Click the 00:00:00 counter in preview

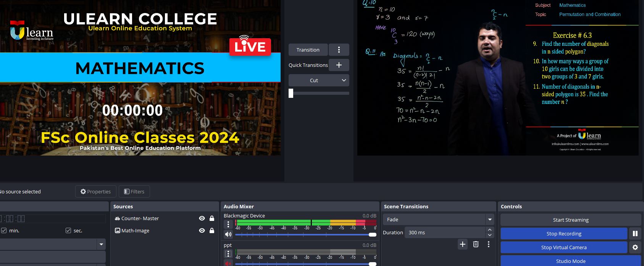tap(132, 110)
